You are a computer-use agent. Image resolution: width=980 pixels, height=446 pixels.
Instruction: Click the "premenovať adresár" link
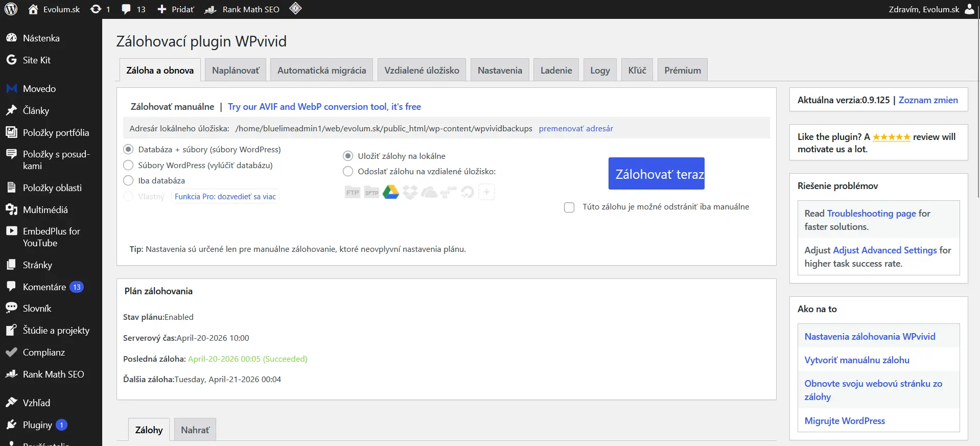coord(576,129)
